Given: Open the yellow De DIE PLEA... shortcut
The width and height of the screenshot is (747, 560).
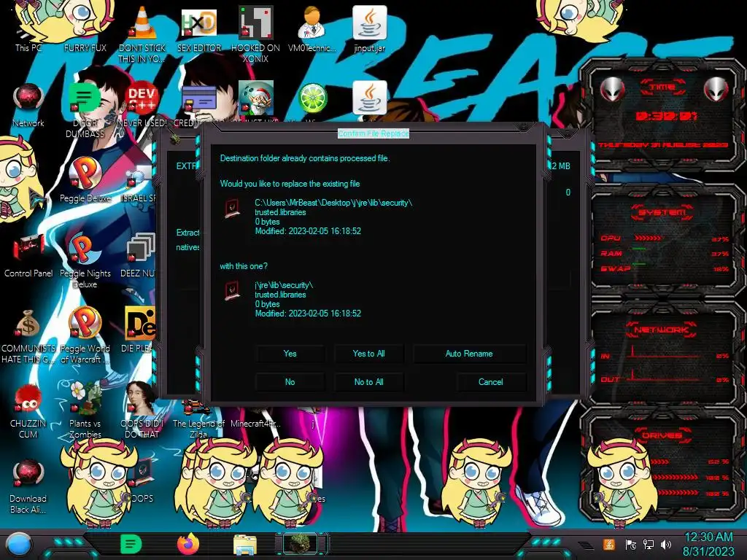Looking at the screenshot, I should [140, 324].
